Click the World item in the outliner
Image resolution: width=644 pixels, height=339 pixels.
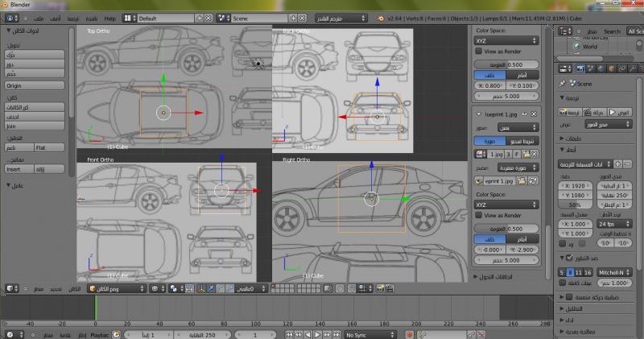[590, 47]
